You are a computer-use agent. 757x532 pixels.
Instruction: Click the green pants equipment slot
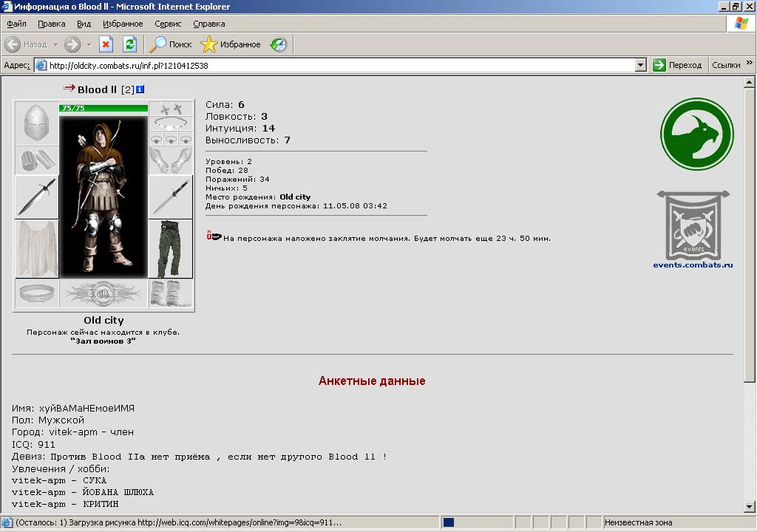(171, 248)
